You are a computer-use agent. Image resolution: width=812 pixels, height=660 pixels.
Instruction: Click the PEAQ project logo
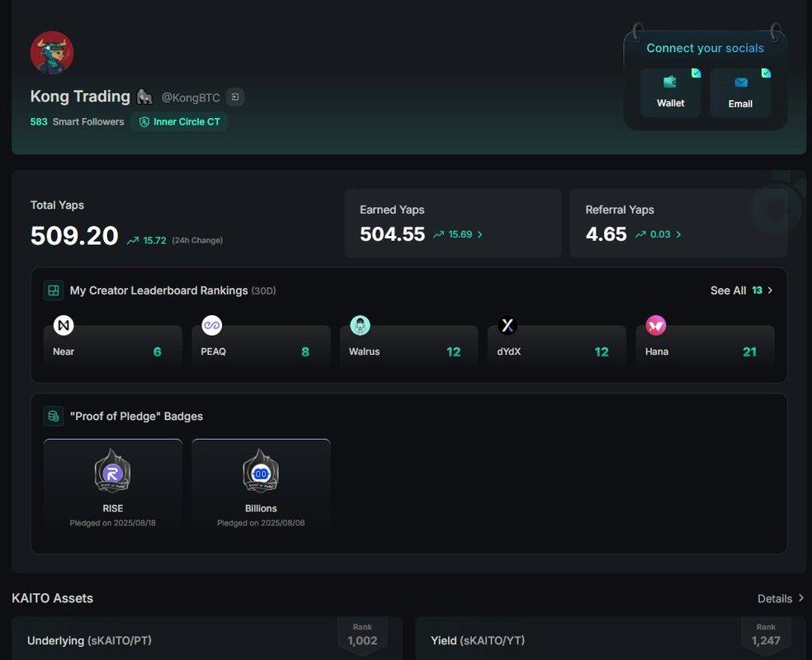(212, 326)
